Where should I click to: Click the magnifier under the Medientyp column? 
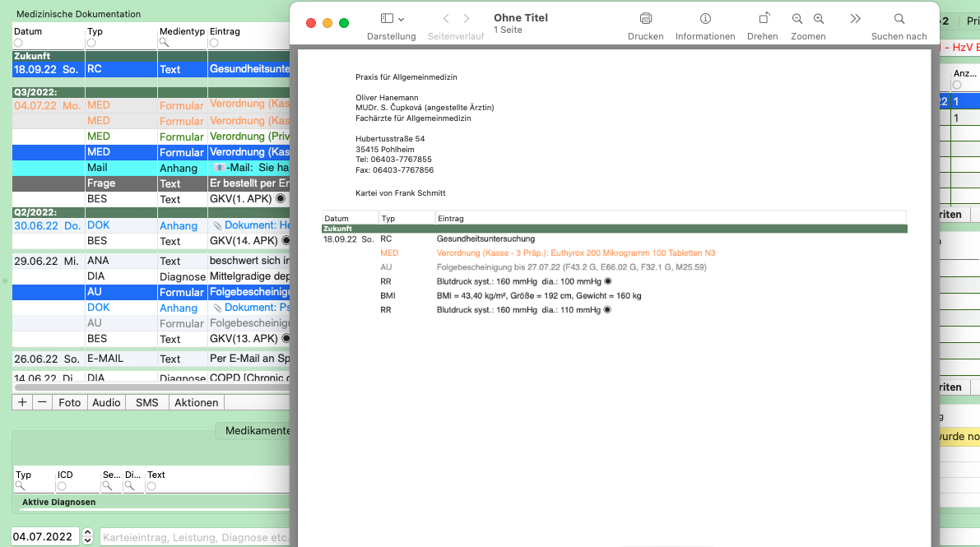164,43
